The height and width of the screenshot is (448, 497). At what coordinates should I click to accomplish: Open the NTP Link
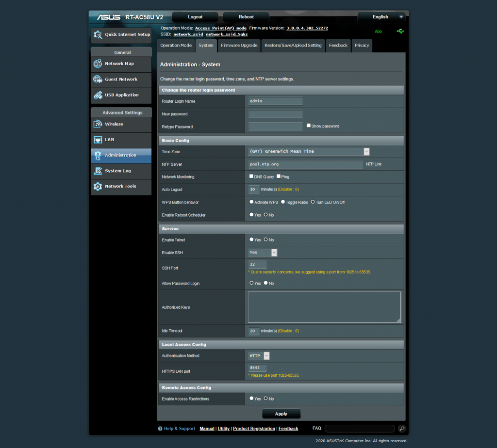[x=374, y=164]
